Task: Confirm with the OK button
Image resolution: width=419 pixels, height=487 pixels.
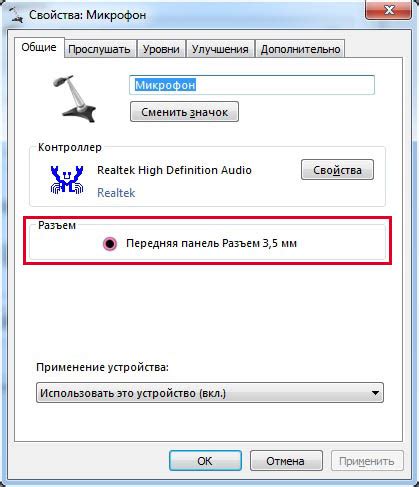Action: (205, 461)
